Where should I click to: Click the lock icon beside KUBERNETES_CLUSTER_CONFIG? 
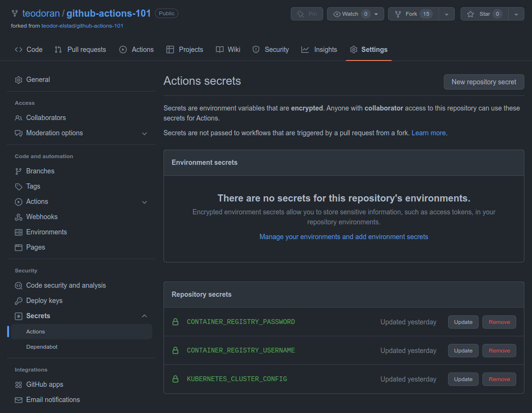click(x=175, y=379)
